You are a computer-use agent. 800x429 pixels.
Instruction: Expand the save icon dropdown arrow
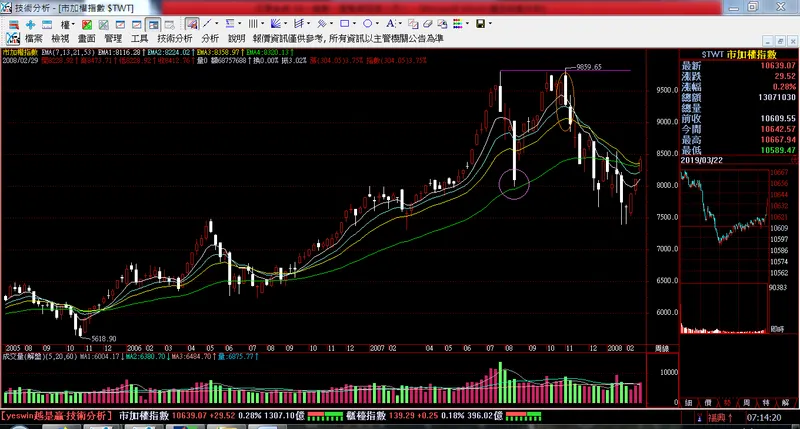[x=490, y=23]
